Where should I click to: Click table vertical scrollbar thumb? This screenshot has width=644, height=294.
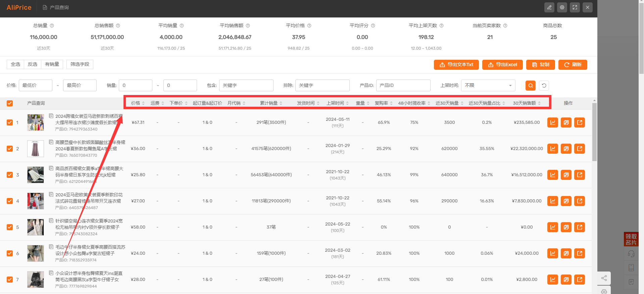[x=594, y=132]
